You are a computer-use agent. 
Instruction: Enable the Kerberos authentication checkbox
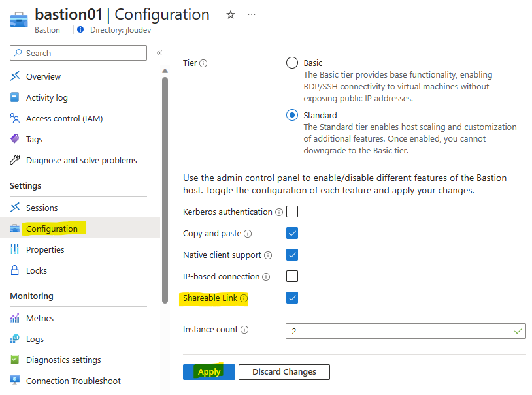(x=291, y=212)
